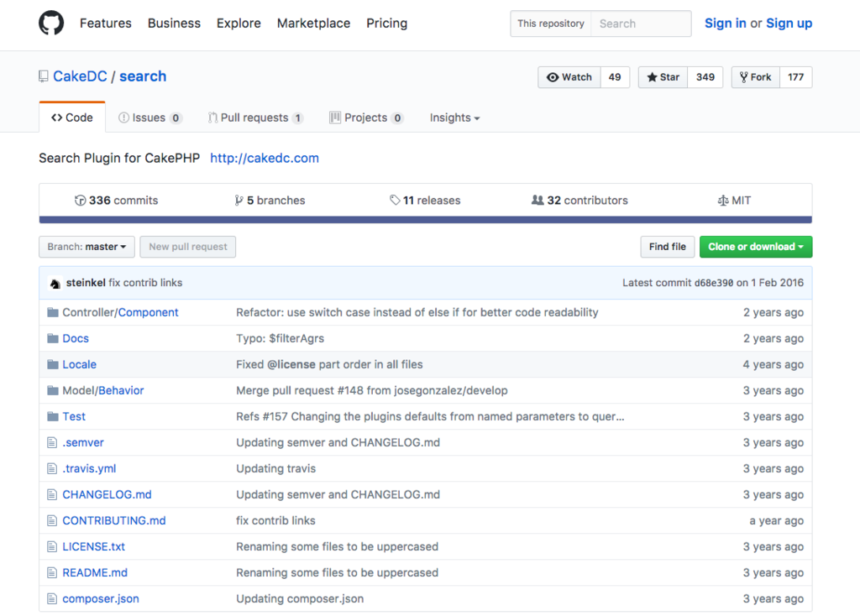Click the folder icon for Model/Behavior

53,390
